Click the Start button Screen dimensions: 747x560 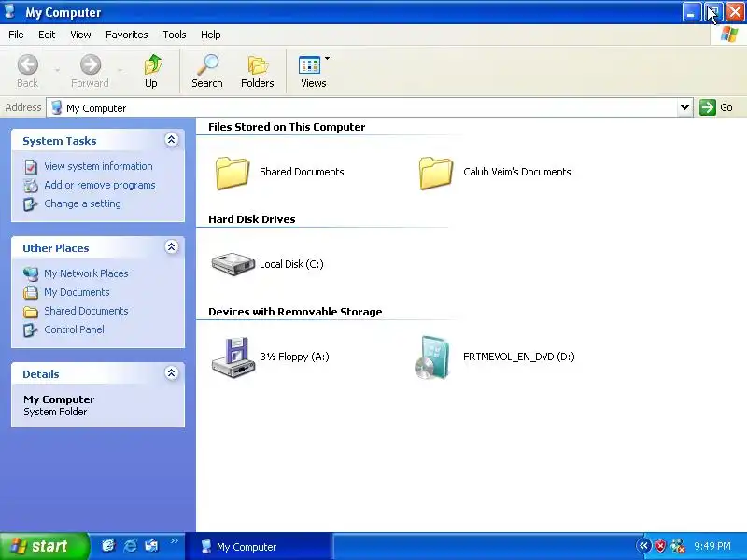44,546
